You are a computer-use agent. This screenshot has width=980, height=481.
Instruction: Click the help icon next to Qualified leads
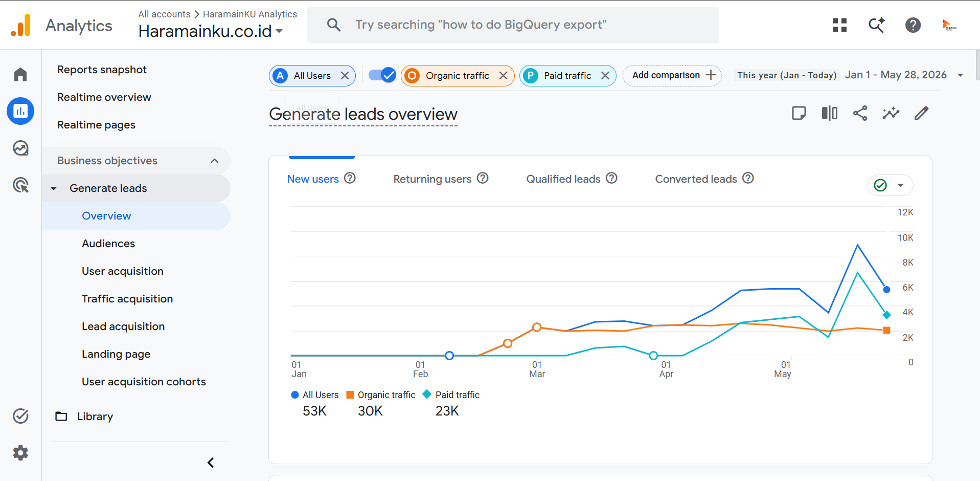611,178
